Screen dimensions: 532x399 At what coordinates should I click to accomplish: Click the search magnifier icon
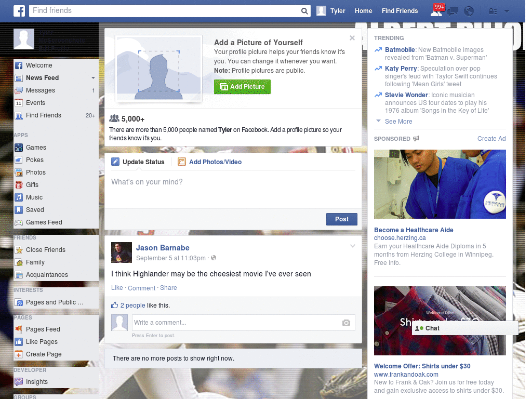click(304, 11)
